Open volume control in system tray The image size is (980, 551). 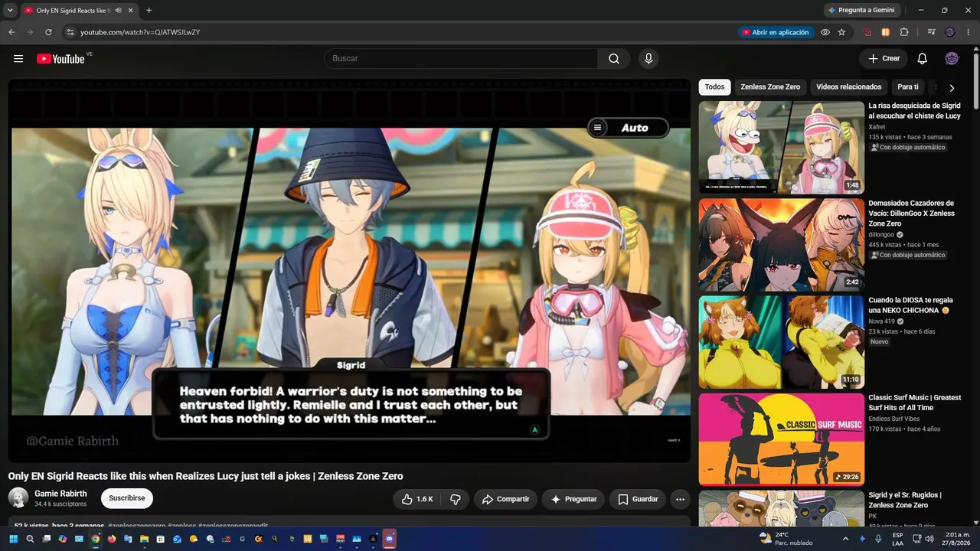point(929,539)
